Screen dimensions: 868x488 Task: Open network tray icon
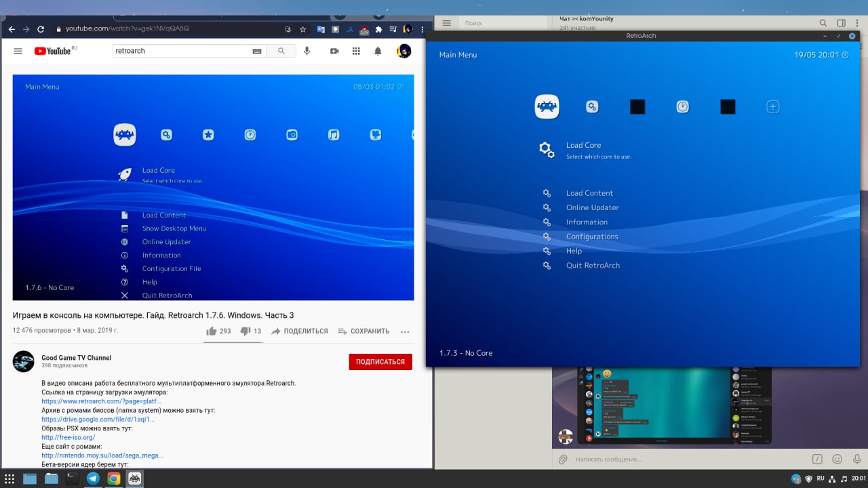pyautogui.click(x=833, y=479)
